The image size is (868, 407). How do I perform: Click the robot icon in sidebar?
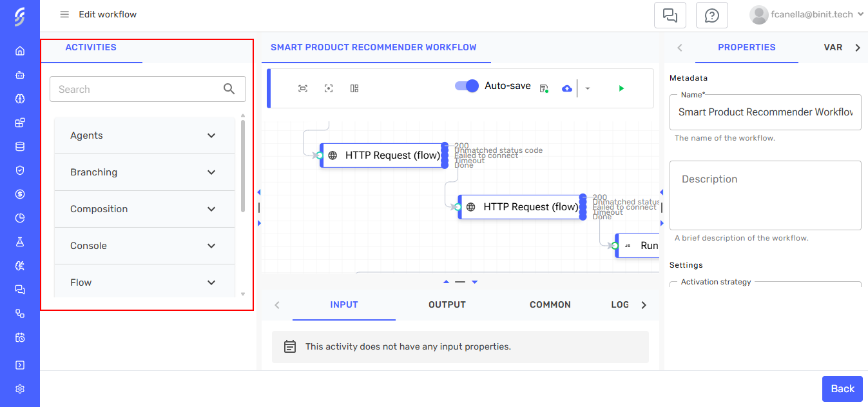point(20,75)
